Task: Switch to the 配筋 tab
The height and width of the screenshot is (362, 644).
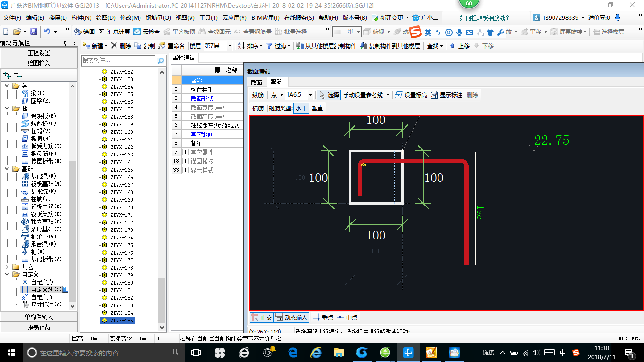Action: [276, 82]
